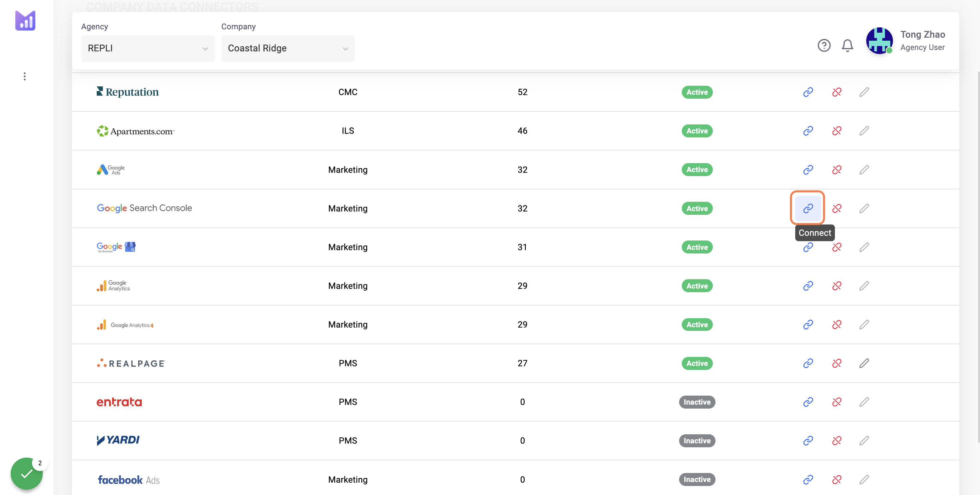Open the green checkmark tasks widget
This screenshot has width=980, height=495.
click(x=27, y=474)
